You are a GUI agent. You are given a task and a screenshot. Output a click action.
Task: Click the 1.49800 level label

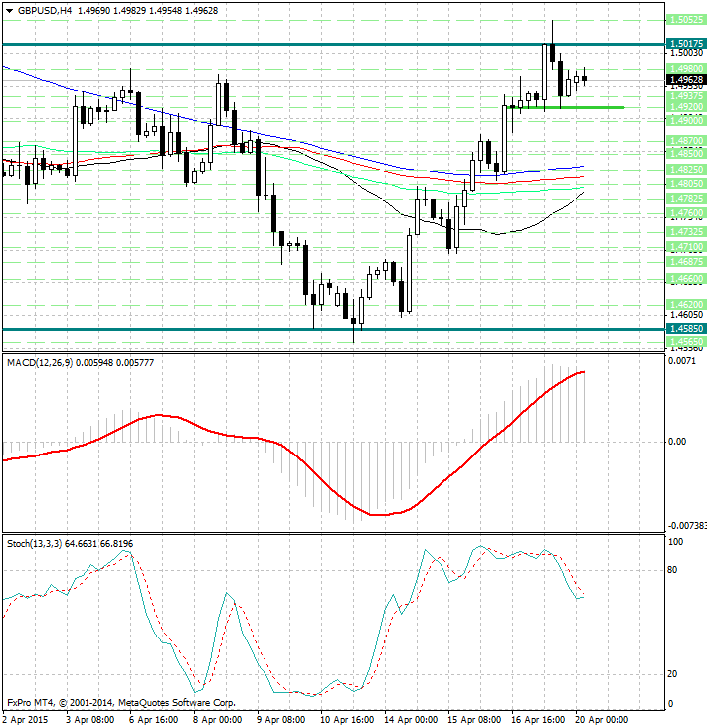(686, 69)
